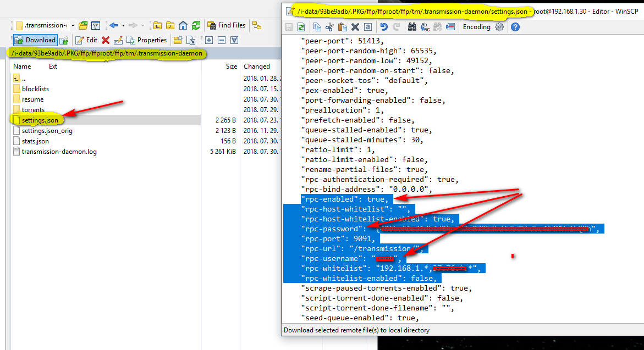
Task: Click the Cut scissors icon in editor
Action: click(x=329, y=27)
